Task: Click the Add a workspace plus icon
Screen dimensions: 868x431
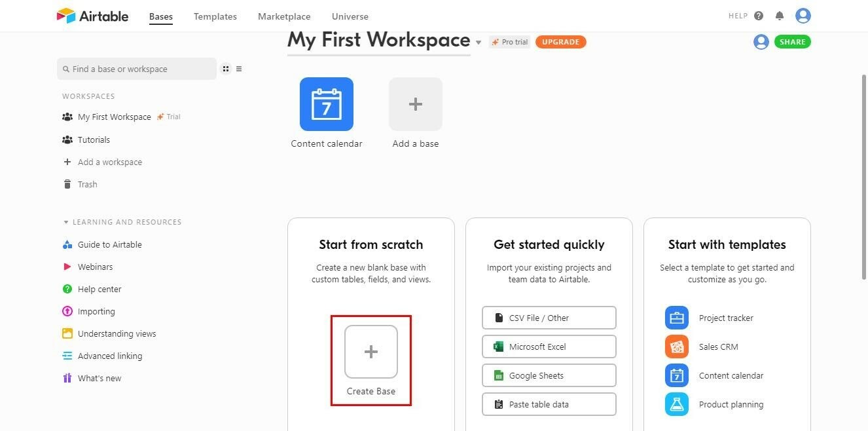Action: 67,162
